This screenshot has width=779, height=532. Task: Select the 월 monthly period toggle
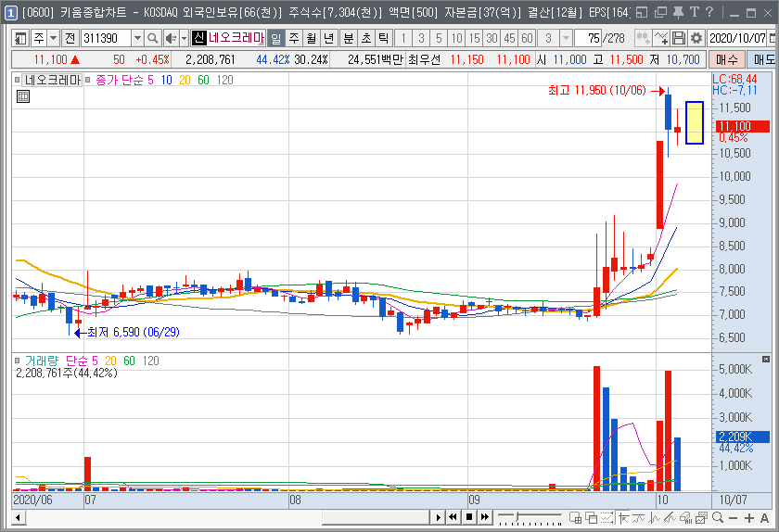[312, 38]
